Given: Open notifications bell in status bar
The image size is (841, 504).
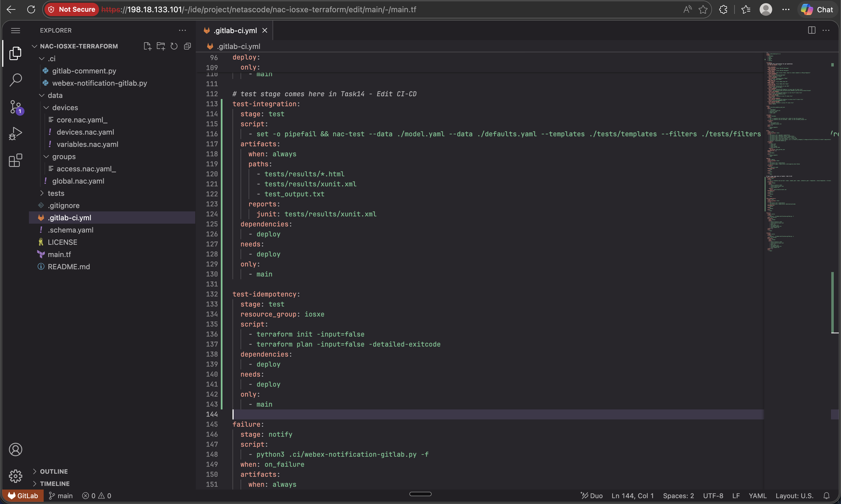Looking at the screenshot, I should (x=827, y=496).
